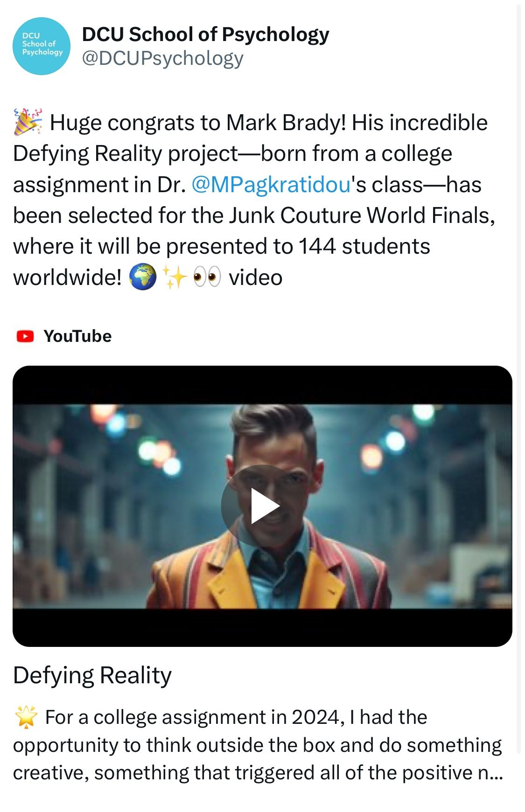Click the globe emoji after worldwide

click(142, 278)
